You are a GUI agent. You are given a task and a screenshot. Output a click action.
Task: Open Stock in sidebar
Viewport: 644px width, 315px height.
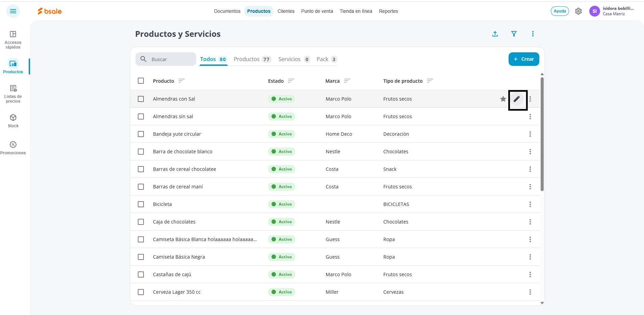(x=13, y=121)
